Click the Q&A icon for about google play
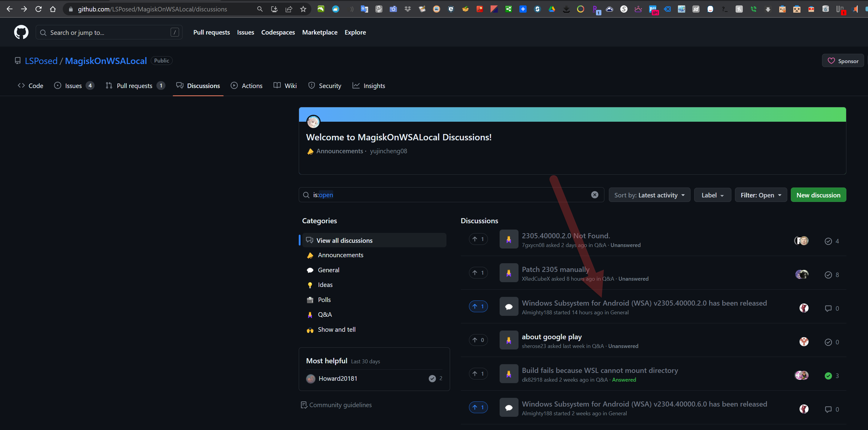Viewport: 868px width, 430px height. click(x=509, y=340)
